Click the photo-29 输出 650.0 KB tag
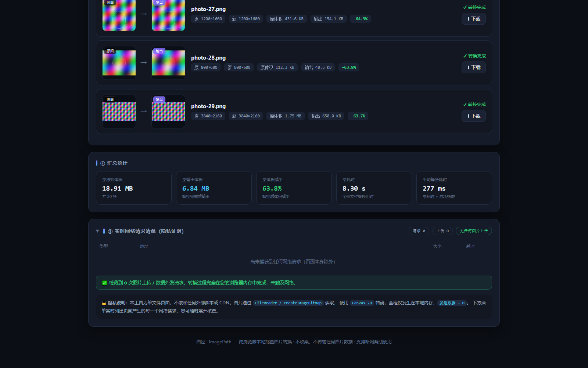The height and width of the screenshot is (368, 588). pyautogui.click(x=326, y=116)
